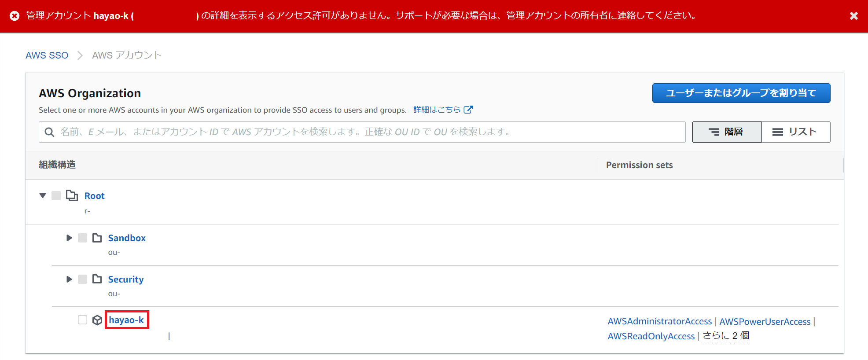Viewport: 868px width, 360px height.
Task: Expand the Sandbox OU
Action: coord(69,238)
